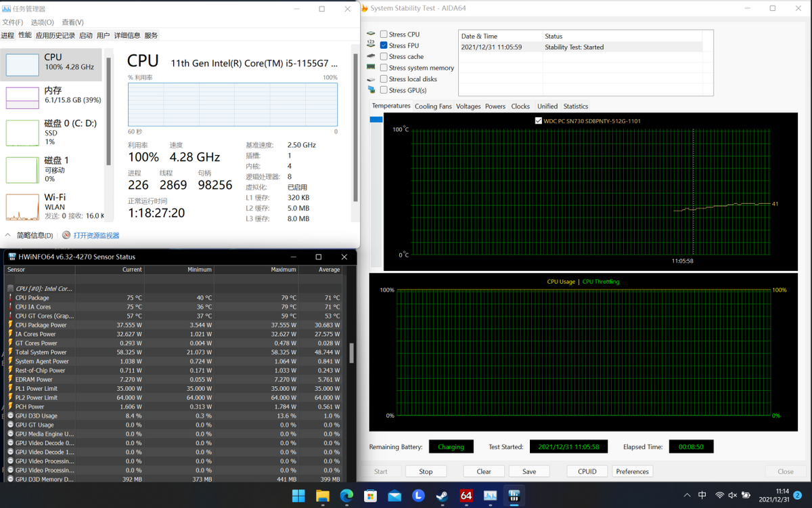Open the Powers tab in AIDA64

495,106
